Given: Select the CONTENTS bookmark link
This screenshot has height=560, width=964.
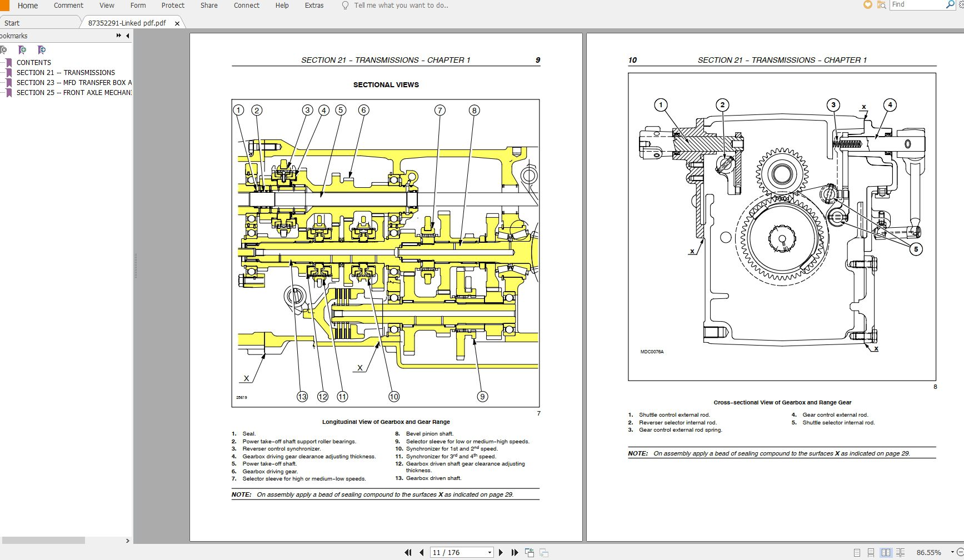Looking at the screenshot, I should (34, 62).
